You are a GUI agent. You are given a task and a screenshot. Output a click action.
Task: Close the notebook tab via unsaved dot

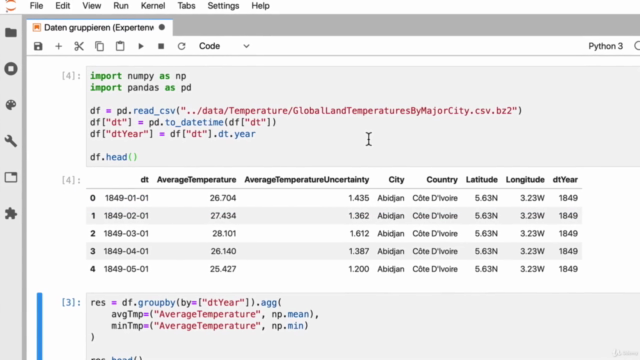(162, 27)
